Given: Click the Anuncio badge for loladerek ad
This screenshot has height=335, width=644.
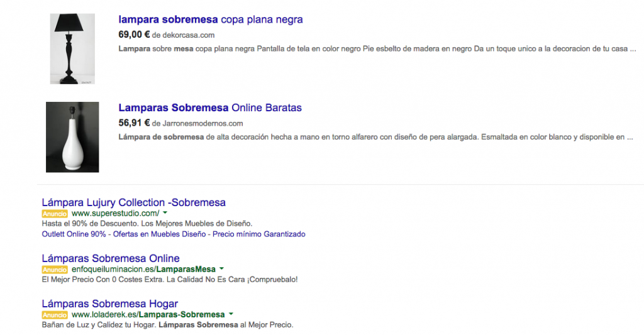Looking at the screenshot, I should pyautogui.click(x=55, y=315).
